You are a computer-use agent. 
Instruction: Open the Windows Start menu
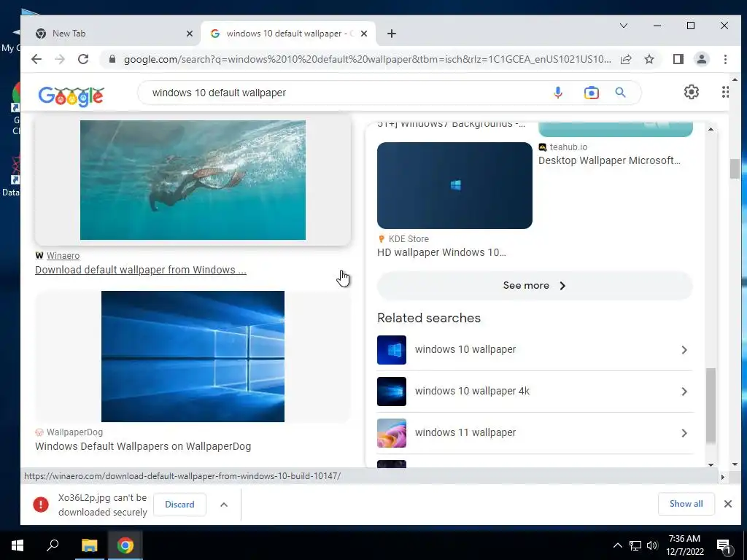[x=18, y=545]
